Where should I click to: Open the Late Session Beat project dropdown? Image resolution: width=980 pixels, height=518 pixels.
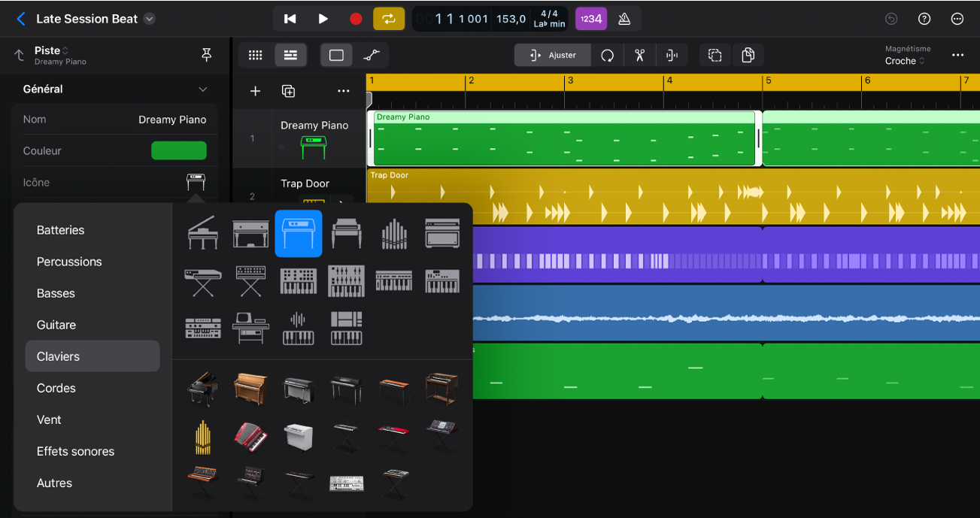150,19
